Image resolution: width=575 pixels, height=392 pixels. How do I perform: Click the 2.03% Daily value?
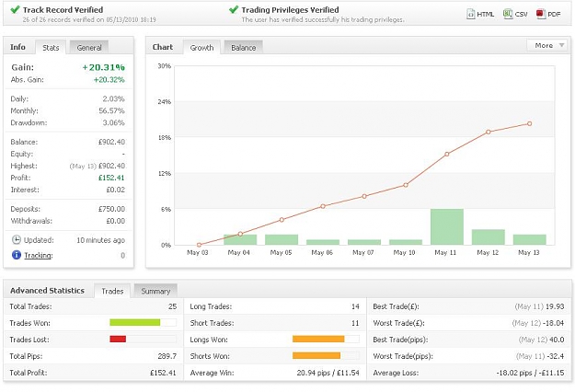113,98
